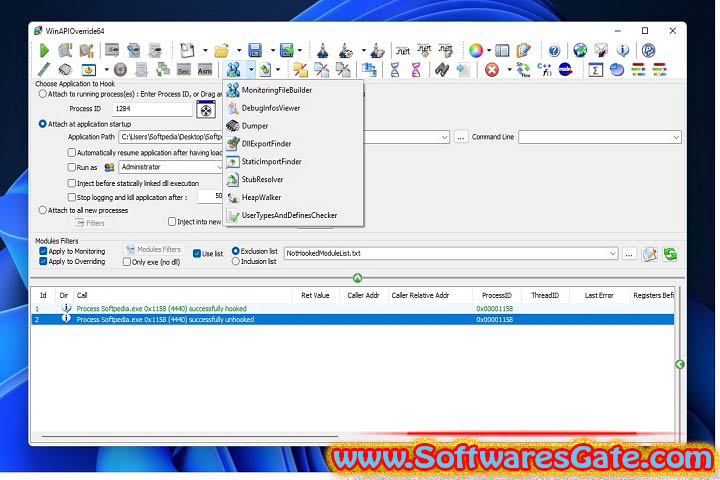Click the Filters button under all new processes

click(x=90, y=223)
